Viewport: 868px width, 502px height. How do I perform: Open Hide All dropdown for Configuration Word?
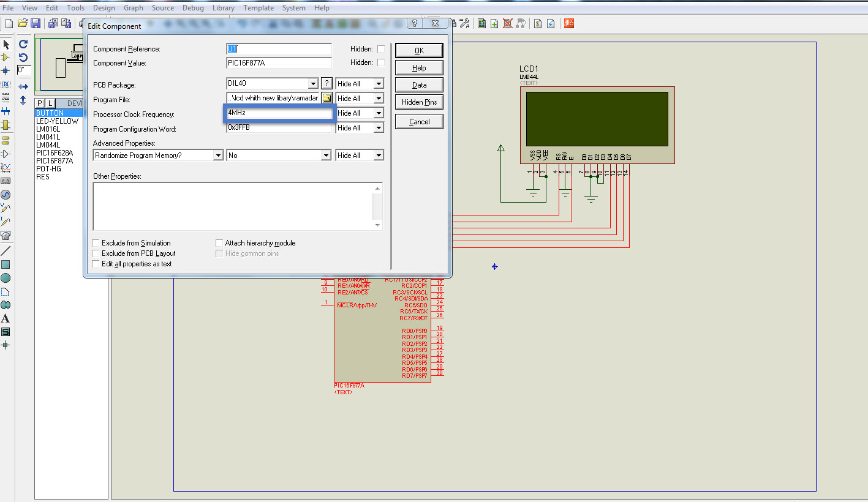tap(379, 128)
